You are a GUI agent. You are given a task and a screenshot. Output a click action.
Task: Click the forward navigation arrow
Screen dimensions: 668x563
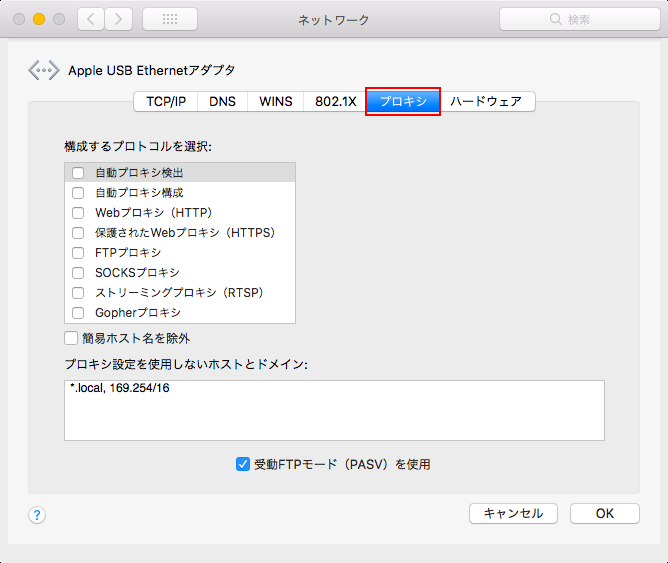118,19
